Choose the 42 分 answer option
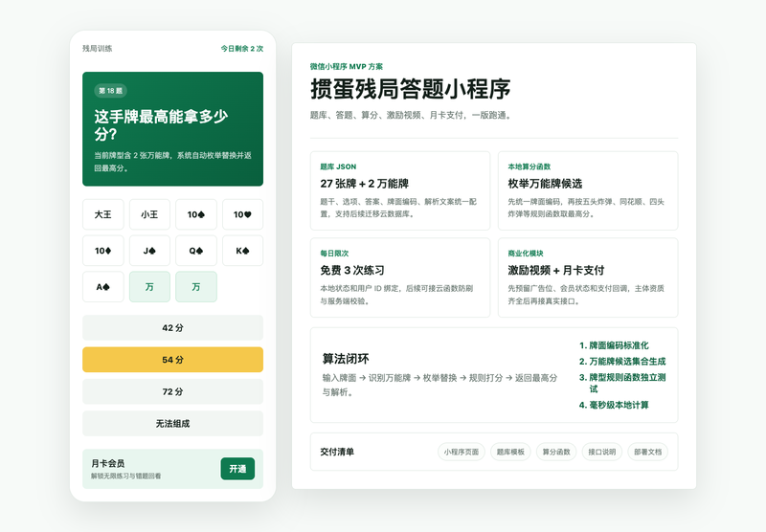The width and height of the screenshot is (766, 532). point(172,327)
